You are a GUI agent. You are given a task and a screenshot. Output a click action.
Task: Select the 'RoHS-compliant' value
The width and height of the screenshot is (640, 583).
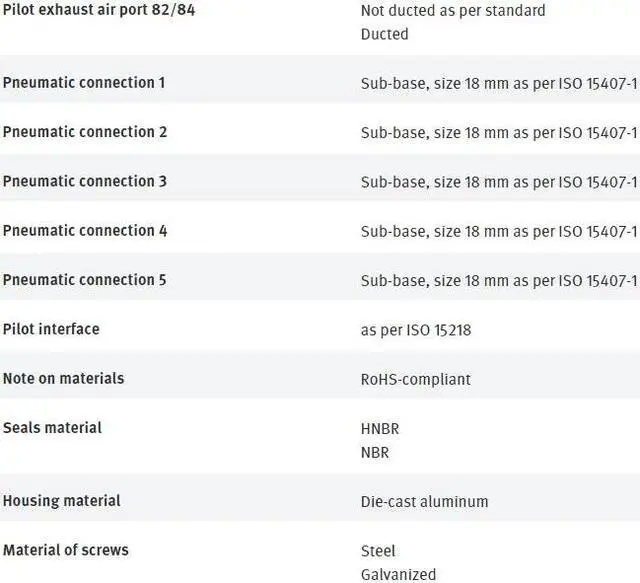coord(415,379)
